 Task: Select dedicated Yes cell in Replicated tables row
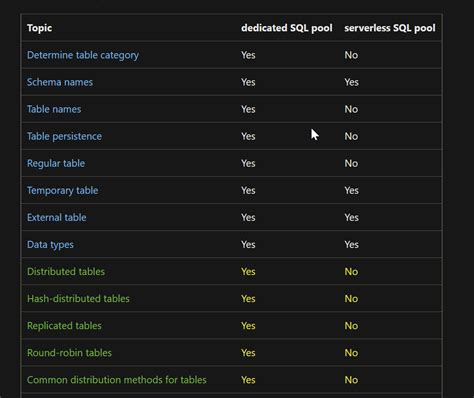[x=248, y=326]
